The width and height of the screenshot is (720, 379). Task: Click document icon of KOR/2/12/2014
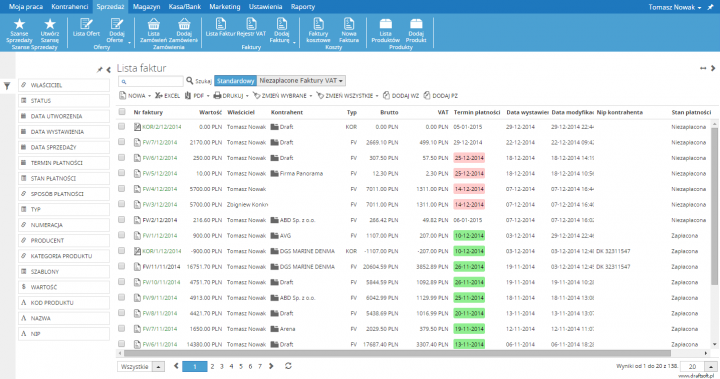[x=137, y=127]
